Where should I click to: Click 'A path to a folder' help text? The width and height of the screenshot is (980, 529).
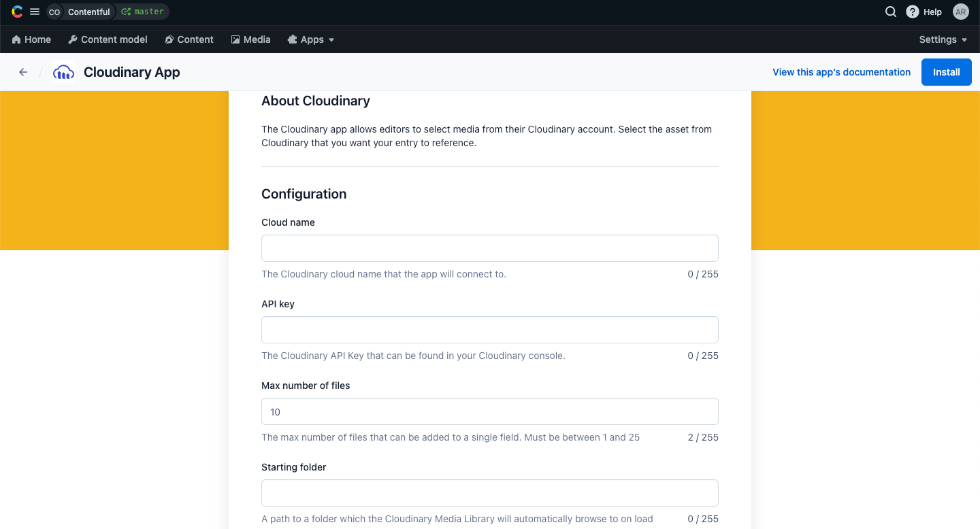[457, 519]
